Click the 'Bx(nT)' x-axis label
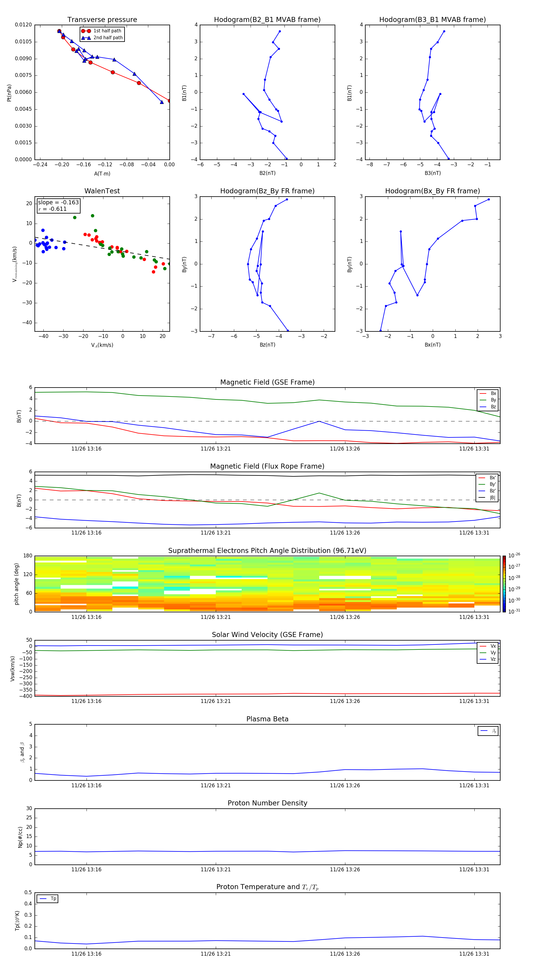Image resolution: width=535 pixels, height=980 pixels. pyautogui.click(x=432, y=345)
